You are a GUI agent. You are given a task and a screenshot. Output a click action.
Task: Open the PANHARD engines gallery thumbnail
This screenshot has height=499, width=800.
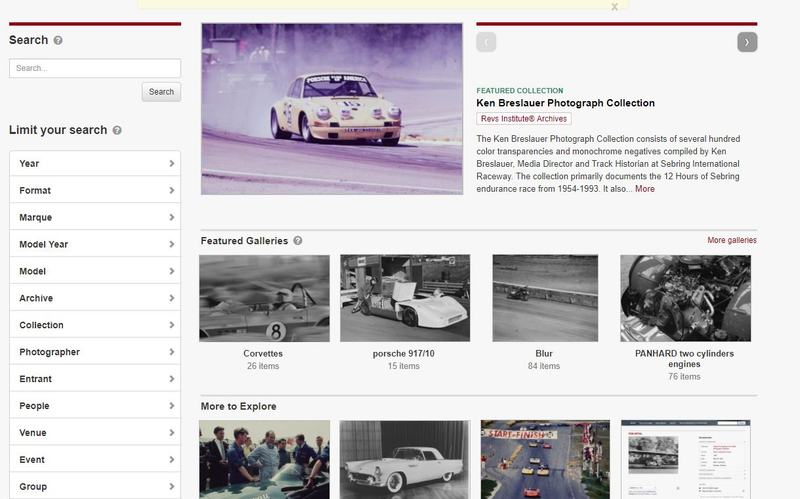pos(685,298)
